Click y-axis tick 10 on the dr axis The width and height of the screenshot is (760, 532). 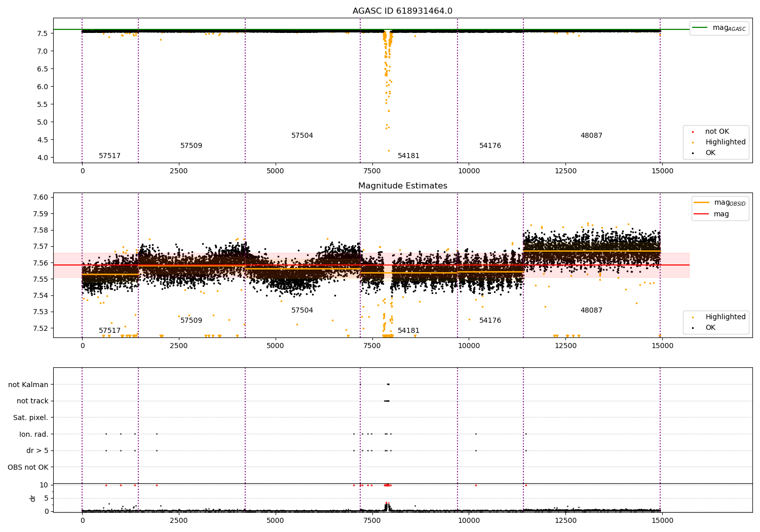[x=44, y=485]
